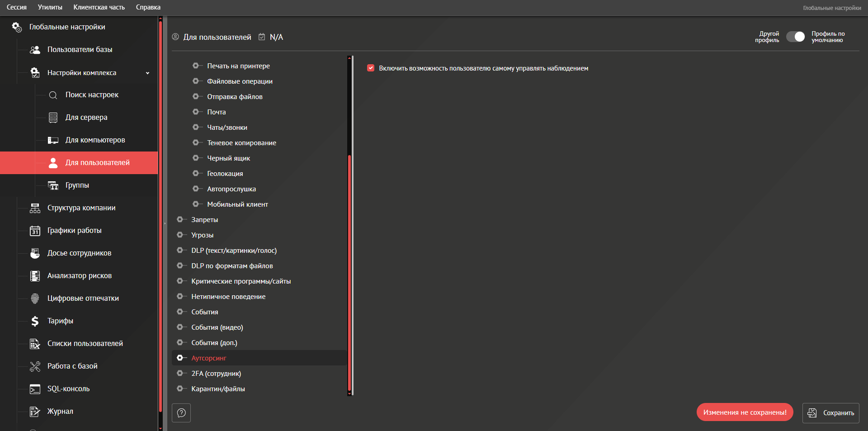Uncheck the user self-managed monitoring checkbox
The image size is (868, 431).
click(x=371, y=68)
